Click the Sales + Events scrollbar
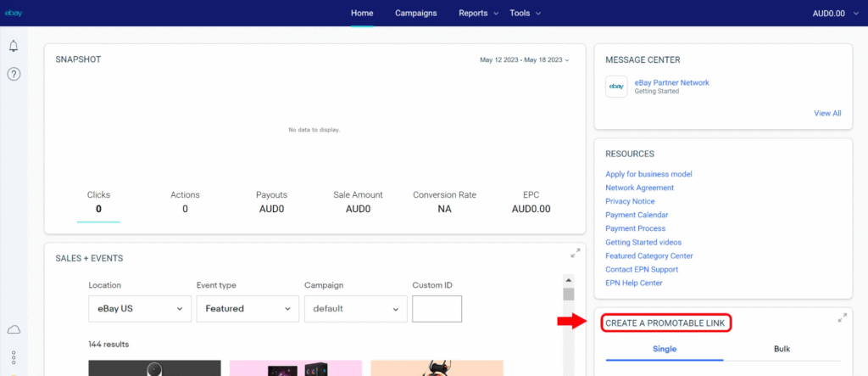Screen dimensions: 868x376 click(569, 294)
